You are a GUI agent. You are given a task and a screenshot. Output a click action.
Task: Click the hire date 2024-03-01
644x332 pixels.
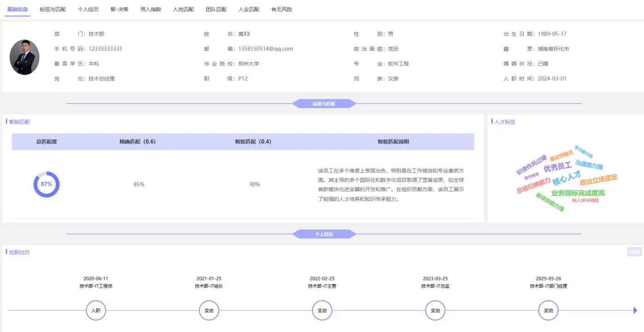pyautogui.click(x=552, y=79)
